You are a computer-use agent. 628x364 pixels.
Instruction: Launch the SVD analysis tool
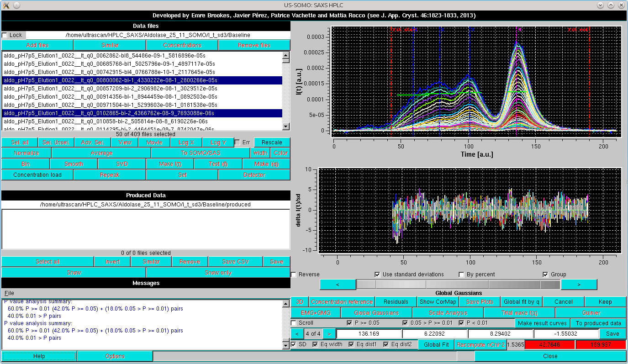pyautogui.click(x=121, y=164)
